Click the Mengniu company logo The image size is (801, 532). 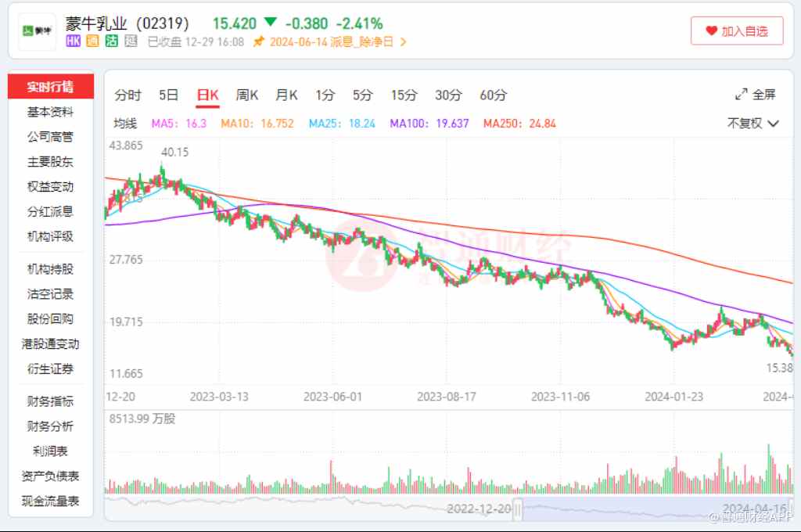(37, 31)
